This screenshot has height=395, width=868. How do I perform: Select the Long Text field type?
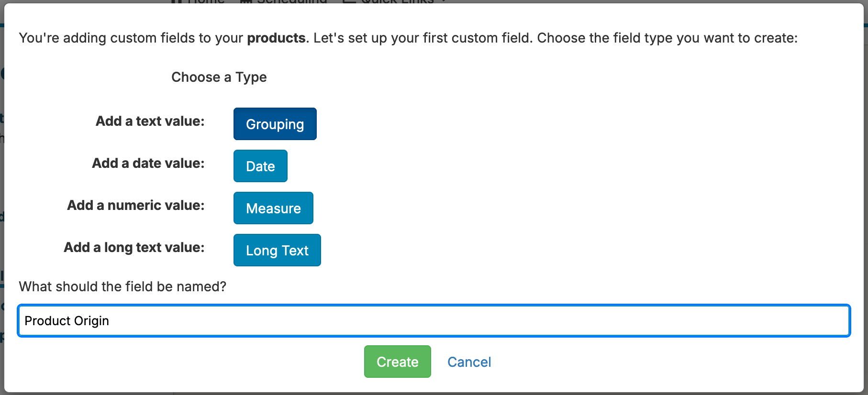point(277,250)
